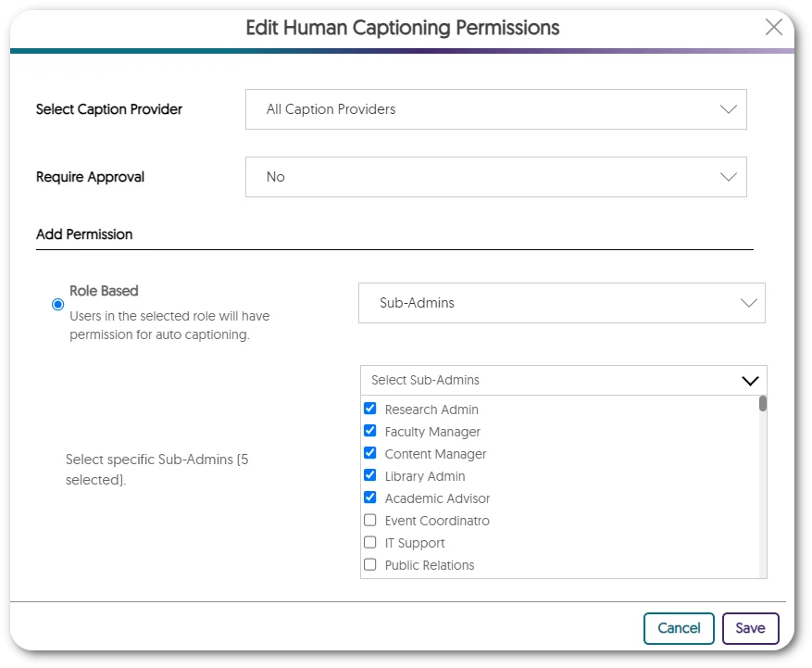Uncheck Research Admin in the sub-admin list

(x=370, y=409)
